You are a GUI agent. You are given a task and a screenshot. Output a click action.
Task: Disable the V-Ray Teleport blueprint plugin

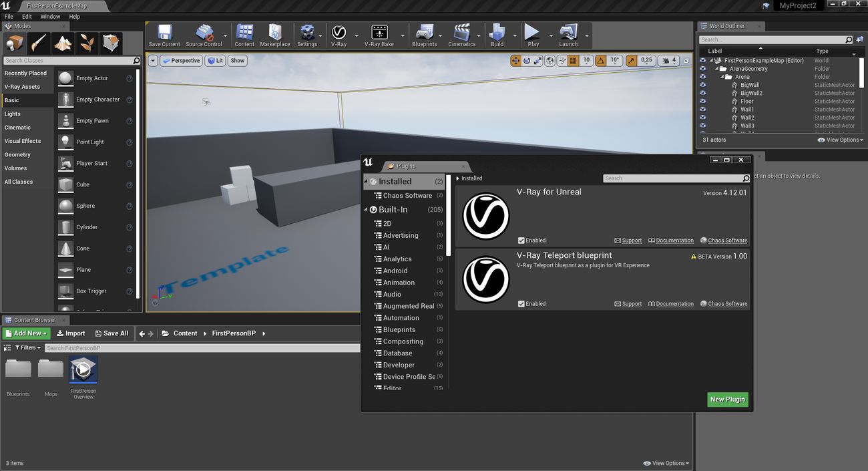point(521,304)
